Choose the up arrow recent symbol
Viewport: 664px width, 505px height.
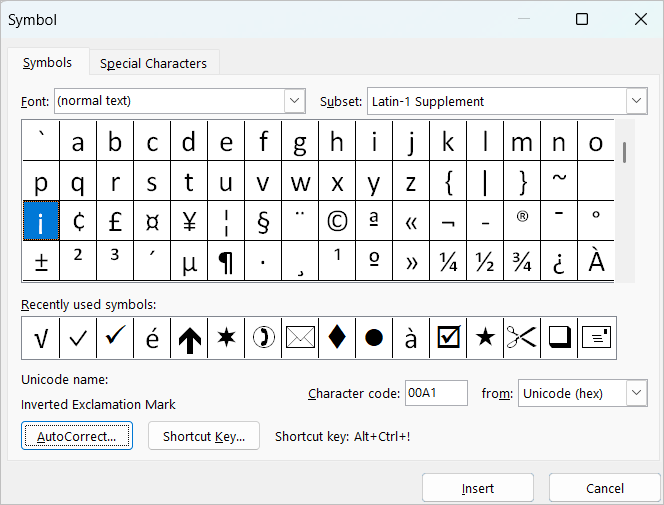189,338
